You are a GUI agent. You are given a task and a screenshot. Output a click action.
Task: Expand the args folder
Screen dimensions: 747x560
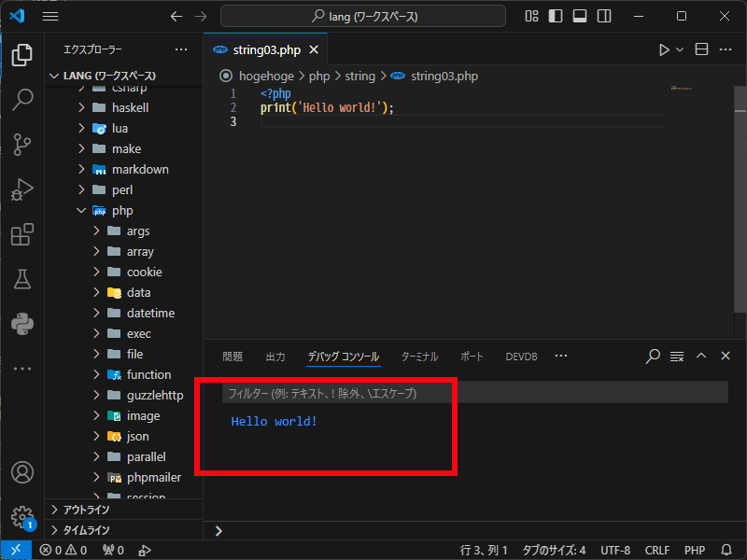[x=138, y=231]
